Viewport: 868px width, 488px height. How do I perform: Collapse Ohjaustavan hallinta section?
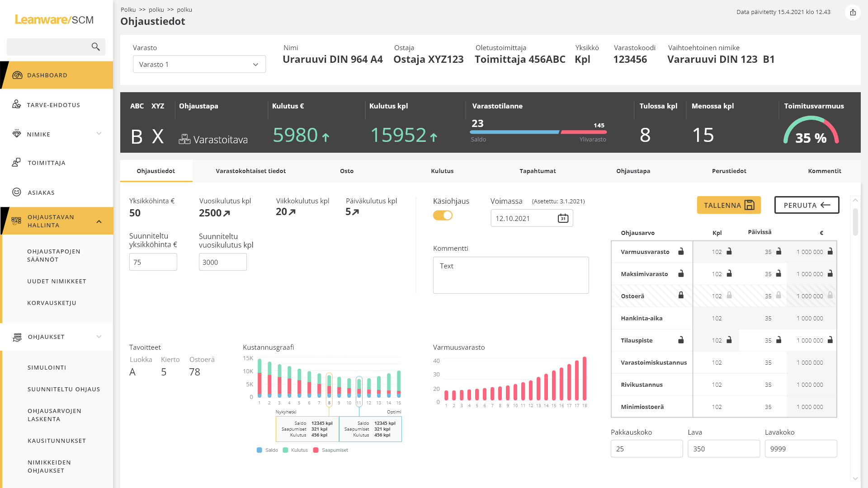coord(99,221)
